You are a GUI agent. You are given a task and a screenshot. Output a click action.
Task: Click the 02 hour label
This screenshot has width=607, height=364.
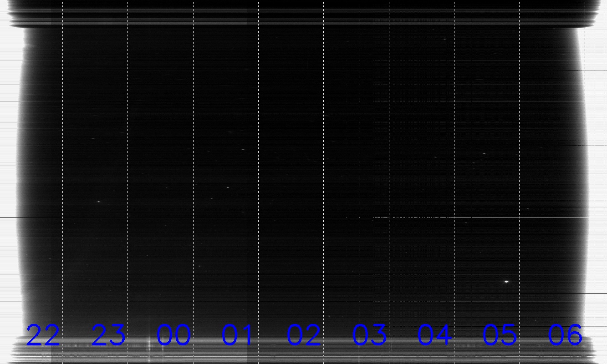304,335
